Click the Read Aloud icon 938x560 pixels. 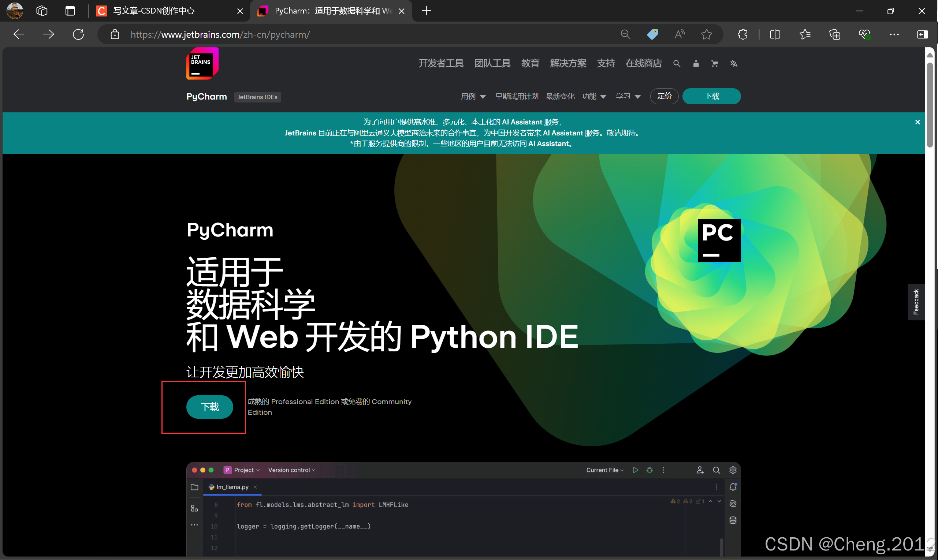tap(680, 34)
